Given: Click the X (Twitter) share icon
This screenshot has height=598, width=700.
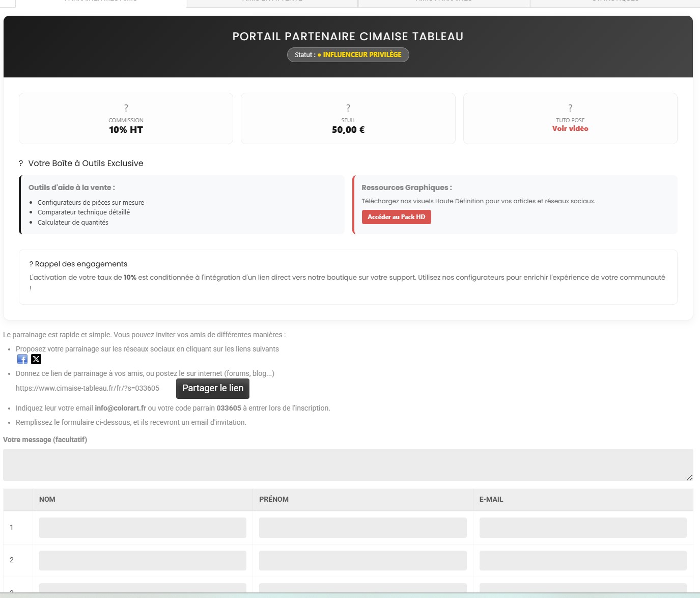Looking at the screenshot, I should tap(36, 359).
